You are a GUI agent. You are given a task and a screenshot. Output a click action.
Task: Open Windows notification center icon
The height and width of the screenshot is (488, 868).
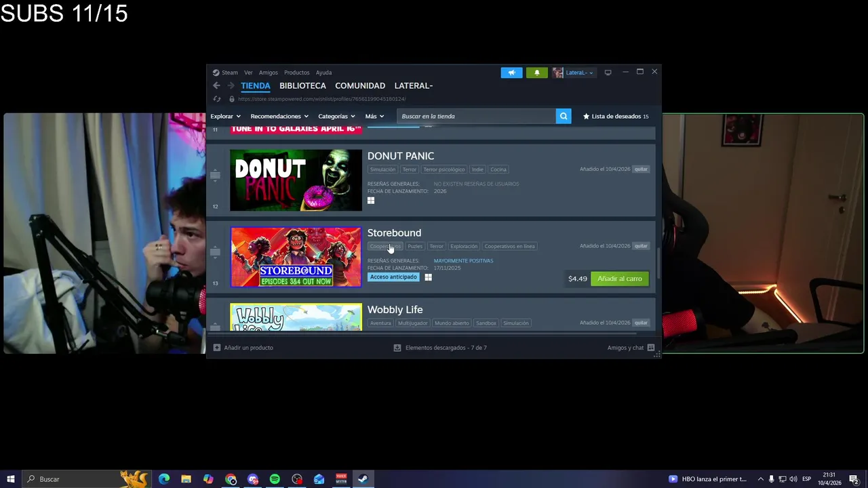(854, 479)
